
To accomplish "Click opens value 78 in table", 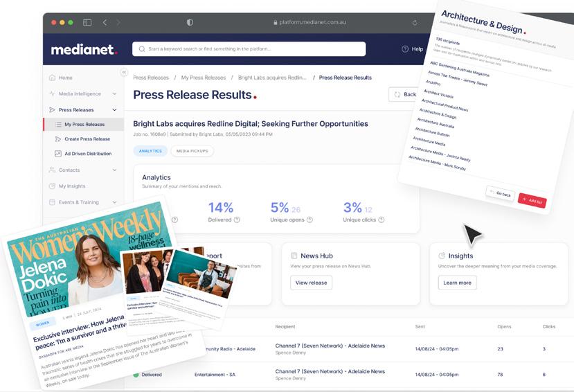I will click(500, 375).
